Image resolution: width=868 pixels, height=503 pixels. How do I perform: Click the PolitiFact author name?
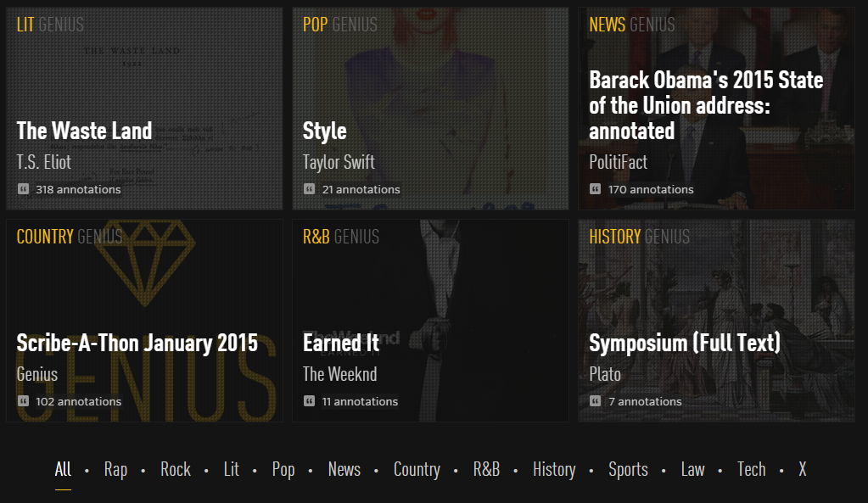click(x=619, y=162)
